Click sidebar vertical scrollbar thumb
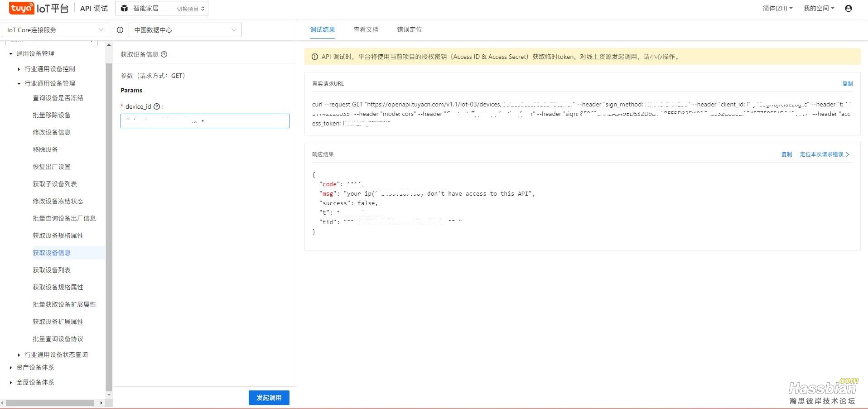This screenshot has height=409, width=868. click(109, 226)
